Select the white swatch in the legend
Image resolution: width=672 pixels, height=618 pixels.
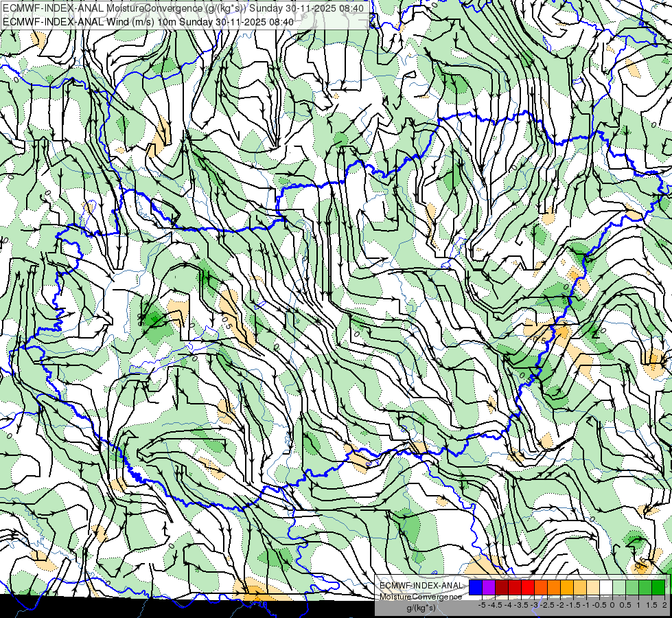click(x=606, y=587)
